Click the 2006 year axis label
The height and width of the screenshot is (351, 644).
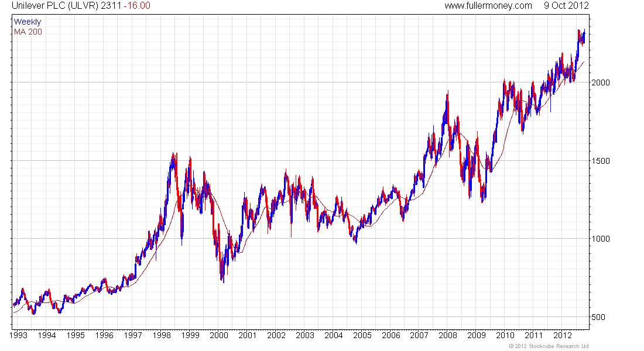pos(391,335)
